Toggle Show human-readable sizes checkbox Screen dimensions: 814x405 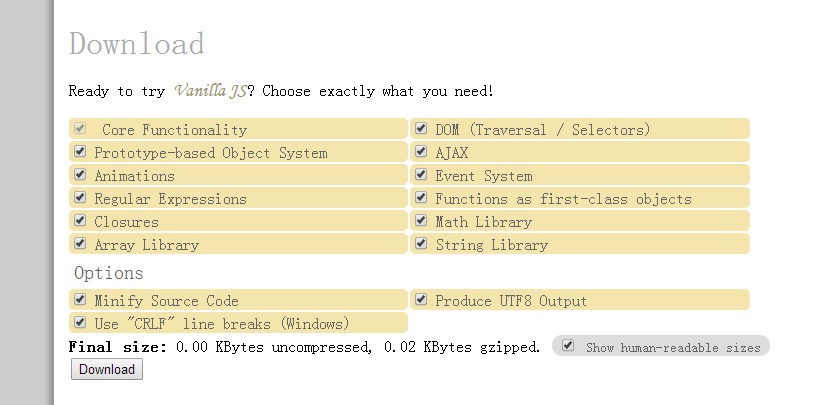(568, 345)
